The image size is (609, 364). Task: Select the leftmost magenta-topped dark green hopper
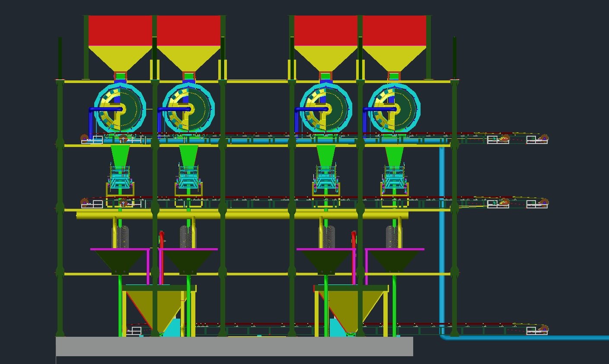click(120, 261)
